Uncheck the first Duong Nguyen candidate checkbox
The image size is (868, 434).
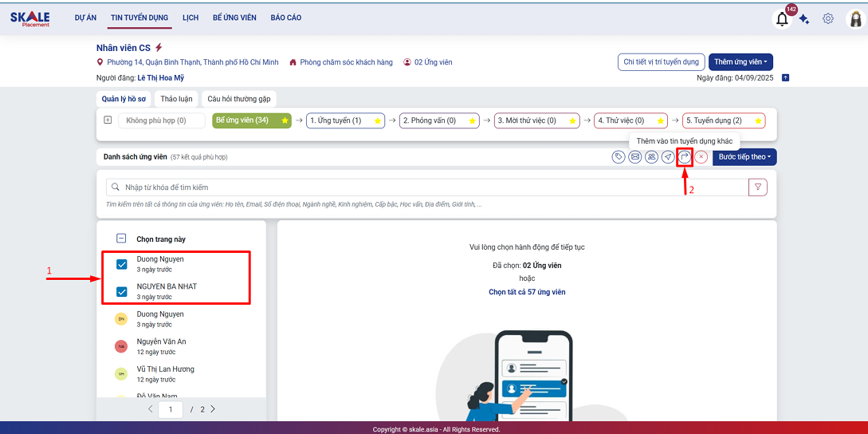point(122,265)
